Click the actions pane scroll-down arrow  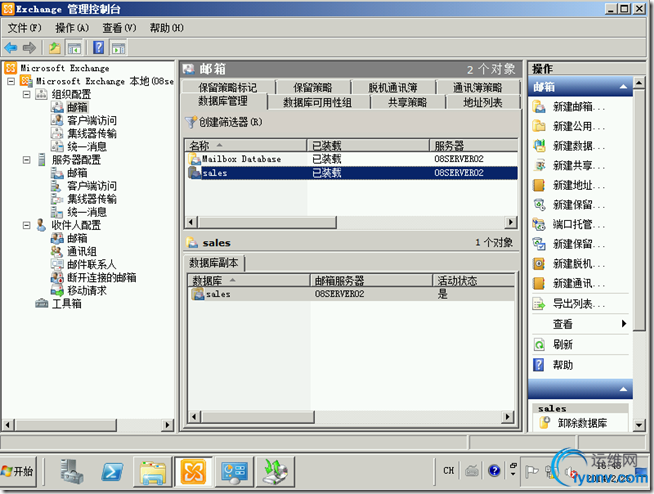coord(639,425)
